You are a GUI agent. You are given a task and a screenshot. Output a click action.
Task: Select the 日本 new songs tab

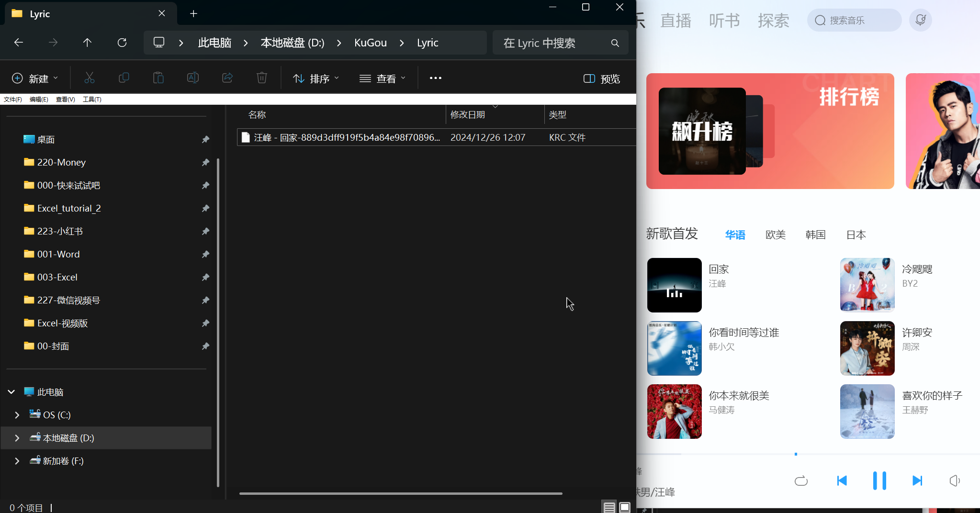pyautogui.click(x=856, y=235)
